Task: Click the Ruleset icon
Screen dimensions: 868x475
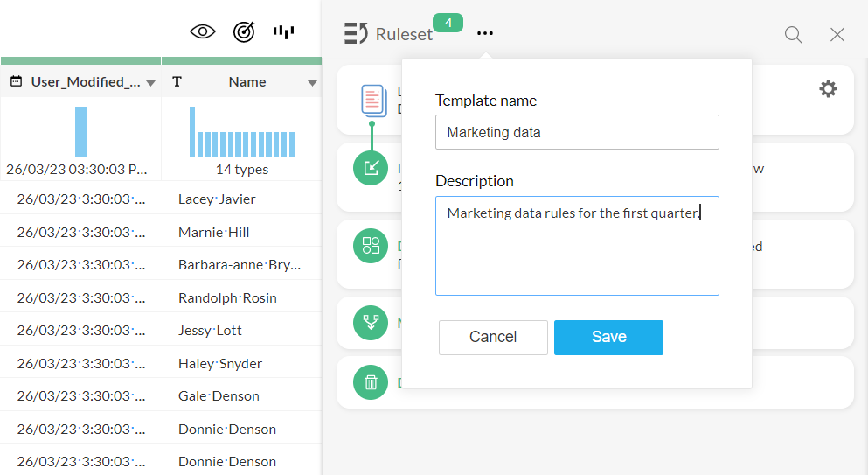Action: [x=356, y=34]
